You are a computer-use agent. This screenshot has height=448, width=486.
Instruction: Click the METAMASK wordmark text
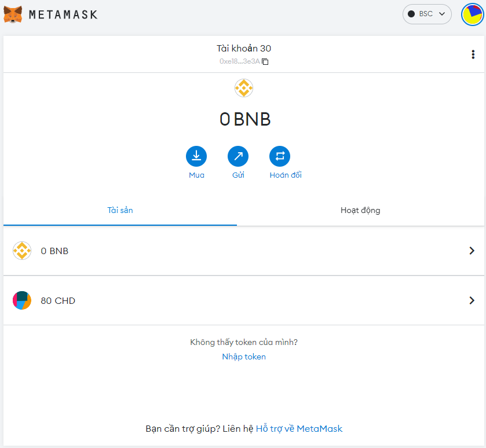point(63,14)
